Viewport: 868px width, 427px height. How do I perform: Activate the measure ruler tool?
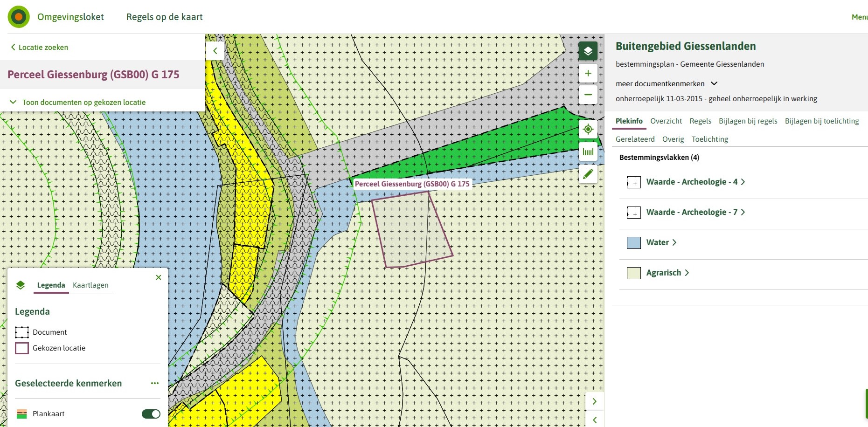pos(588,152)
